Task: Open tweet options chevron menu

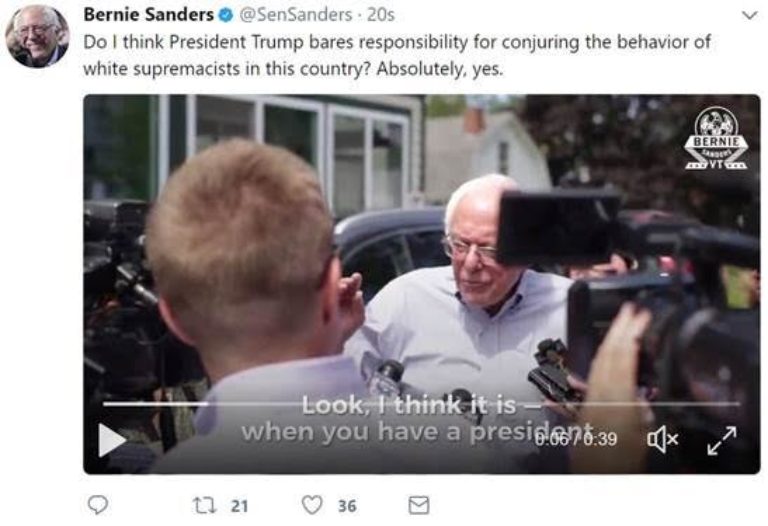Action: 749,16
